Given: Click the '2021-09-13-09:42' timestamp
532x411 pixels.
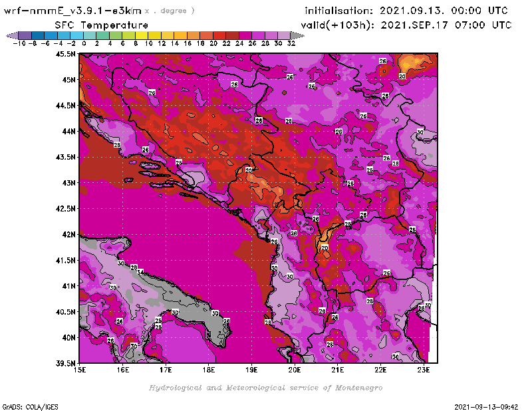Looking at the screenshot, I should [x=486, y=407].
